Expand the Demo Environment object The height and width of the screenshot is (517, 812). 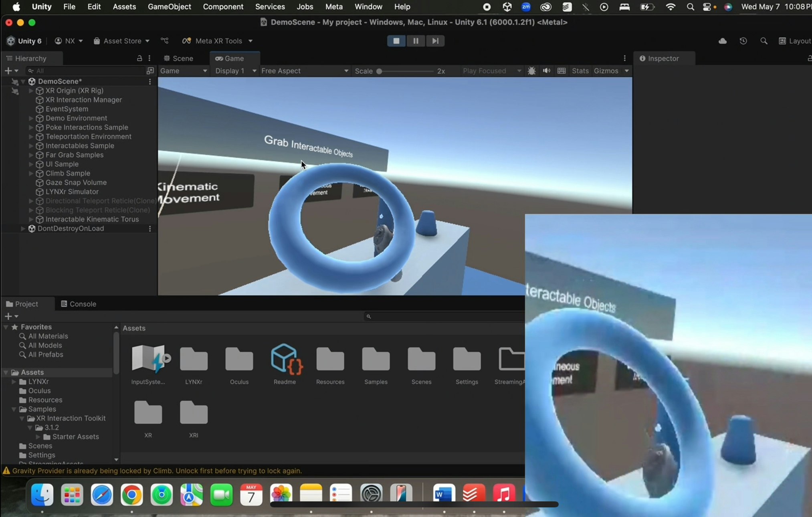coord(31,118)
